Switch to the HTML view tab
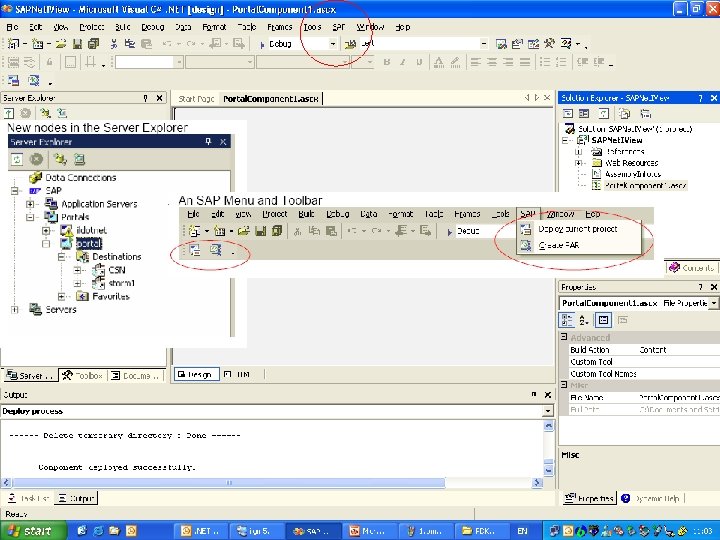720x540 pixels. click(238, 374)
